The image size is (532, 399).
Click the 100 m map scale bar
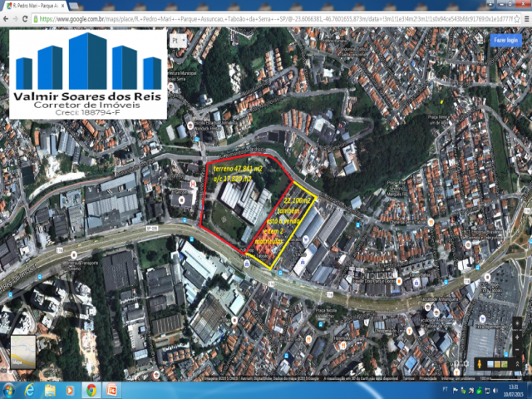coord(501,378)
